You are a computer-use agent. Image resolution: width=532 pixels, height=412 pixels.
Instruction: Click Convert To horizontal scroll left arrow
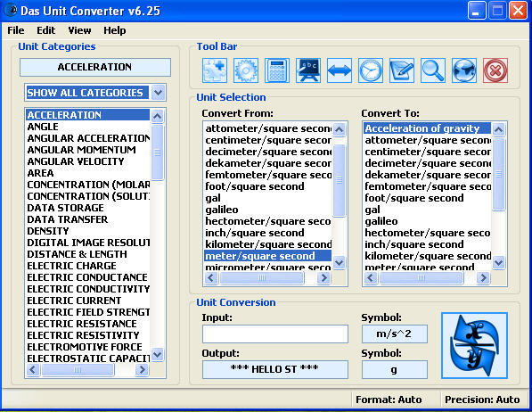pyautogui.click(x=371, y=278)
